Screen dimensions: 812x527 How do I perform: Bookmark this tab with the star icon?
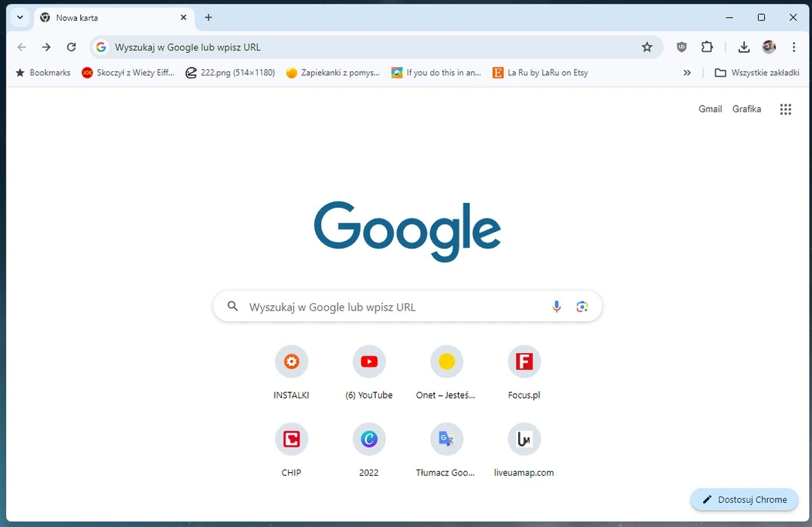647,47
